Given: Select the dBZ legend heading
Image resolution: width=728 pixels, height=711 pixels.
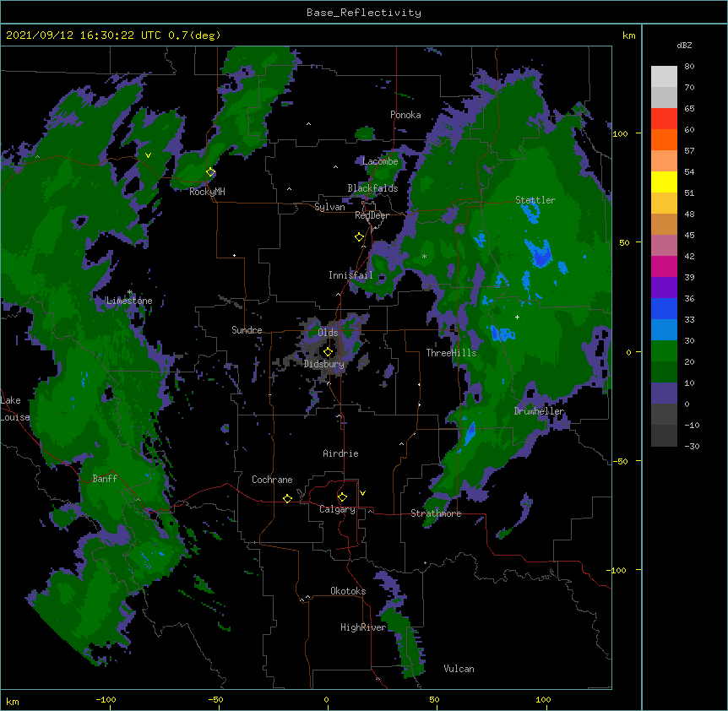Looking at the screenshot, I should [x=684, y=46].
